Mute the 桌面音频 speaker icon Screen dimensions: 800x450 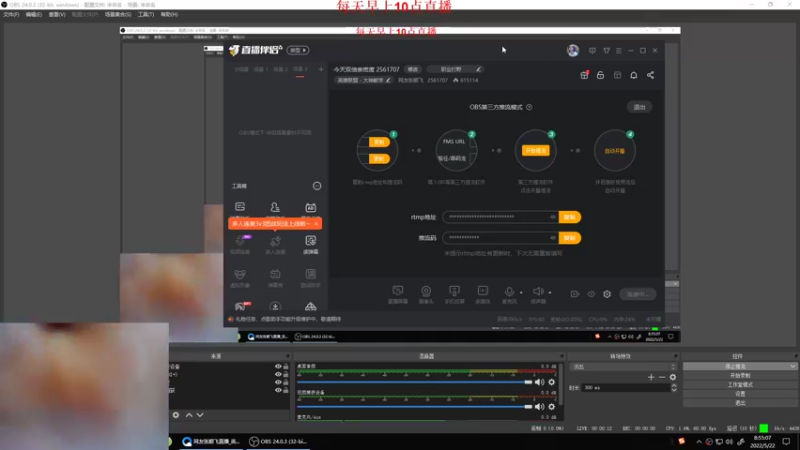(539, 382)
